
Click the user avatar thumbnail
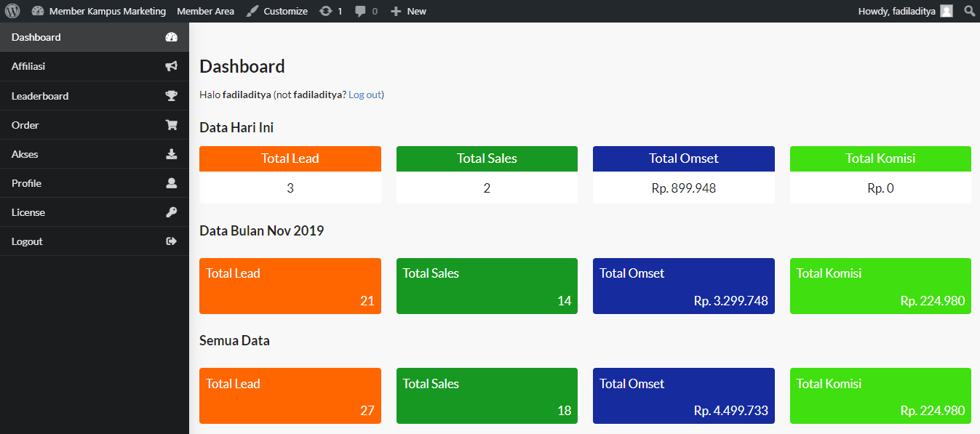coord(946,11)
